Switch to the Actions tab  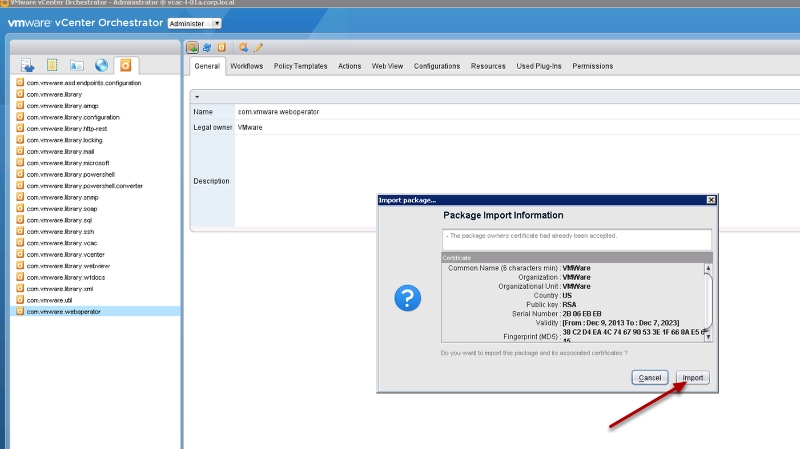click(349, 66)
